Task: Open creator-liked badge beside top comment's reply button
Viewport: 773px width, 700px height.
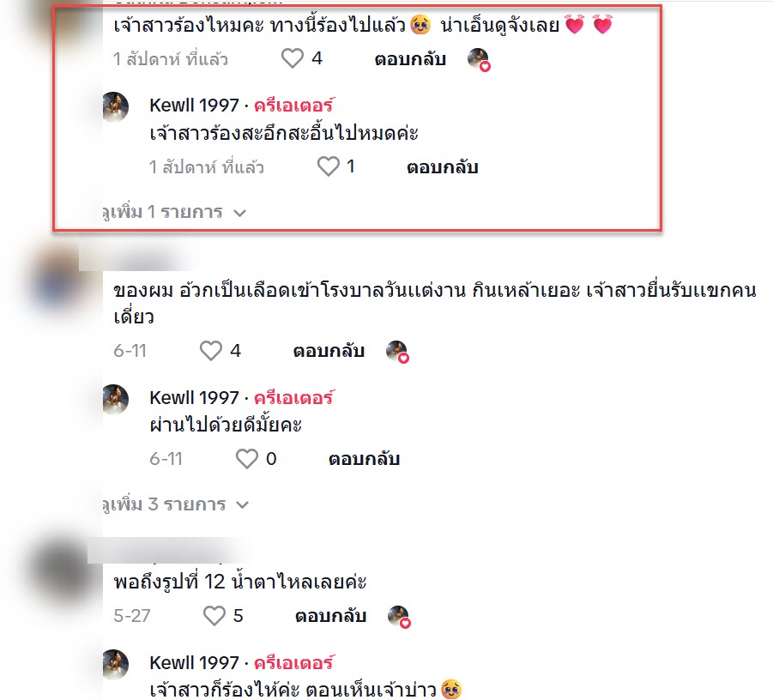Action: 479,60
